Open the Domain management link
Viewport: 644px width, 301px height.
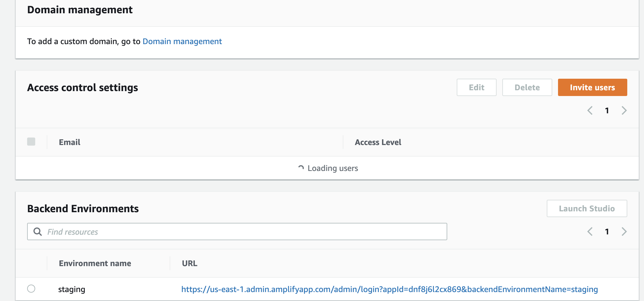[x=182, y=42]
